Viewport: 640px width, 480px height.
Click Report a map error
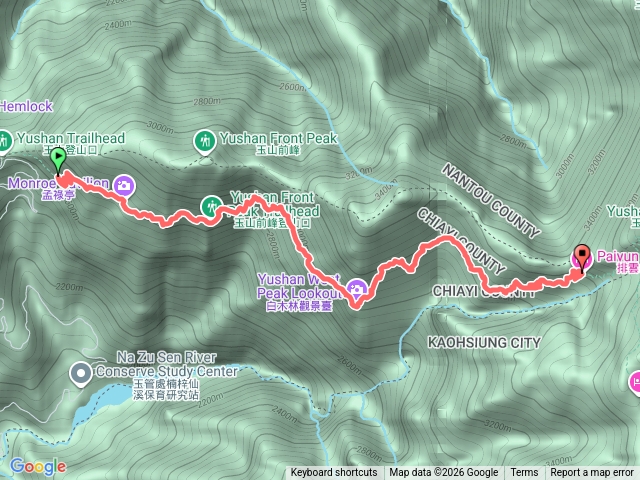(592, 473)
